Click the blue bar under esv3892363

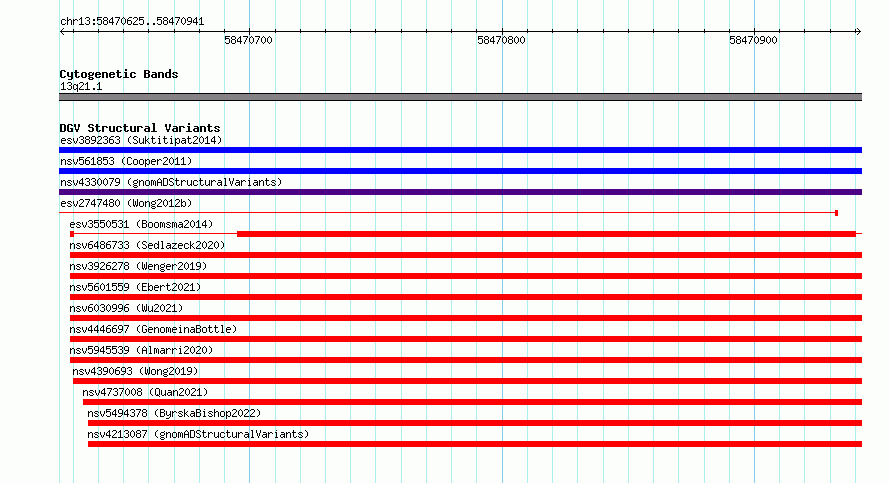click(460, 150)
